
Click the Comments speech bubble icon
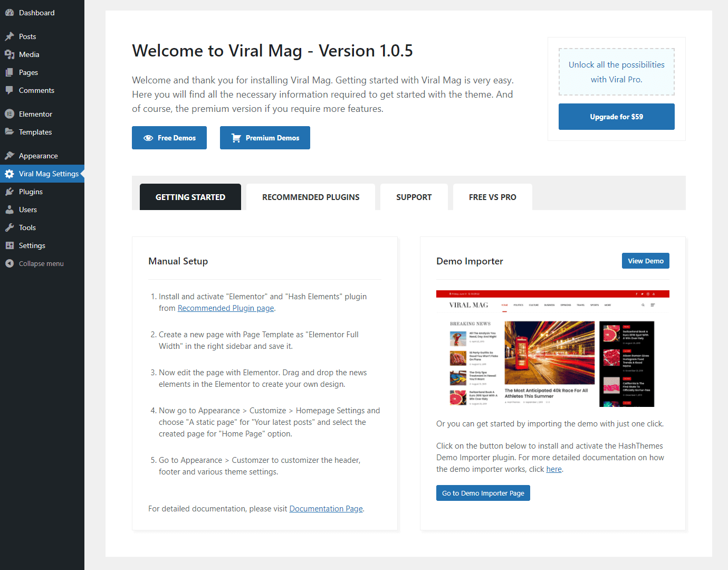click(x=9, y=90)
